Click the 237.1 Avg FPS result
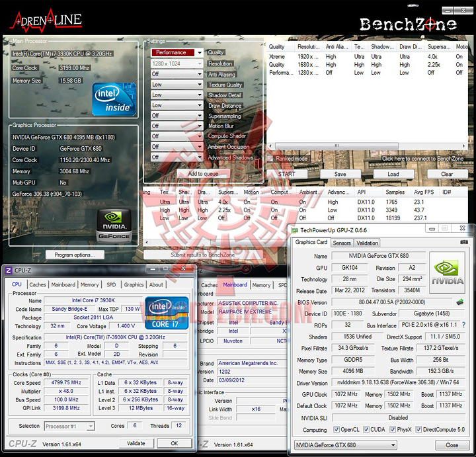476x457 pixels. coord(420,218)
